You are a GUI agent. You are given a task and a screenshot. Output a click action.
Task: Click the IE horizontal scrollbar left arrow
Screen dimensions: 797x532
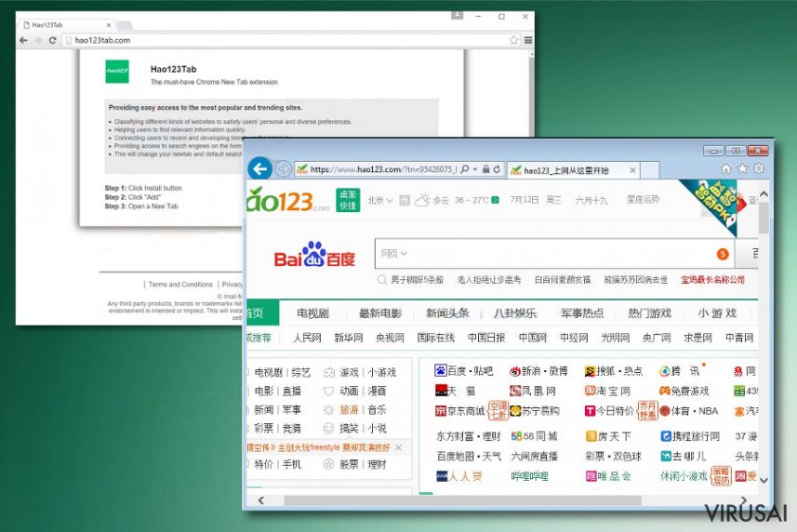[x=261, y=500]
